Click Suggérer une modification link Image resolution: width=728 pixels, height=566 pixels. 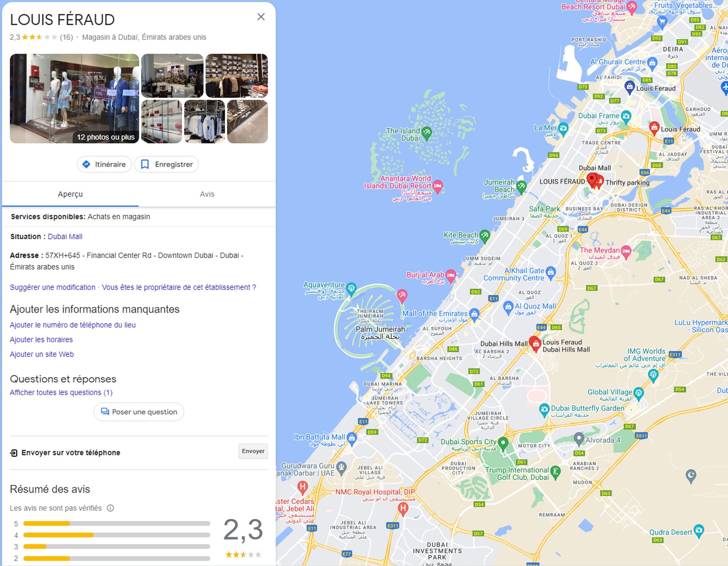tap(53, 287)
